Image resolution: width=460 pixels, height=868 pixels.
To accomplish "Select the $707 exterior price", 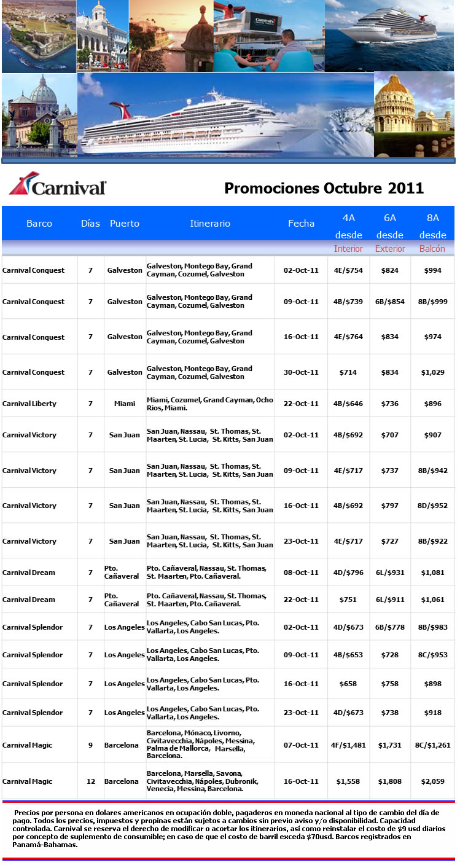I will tap(390, 435).
